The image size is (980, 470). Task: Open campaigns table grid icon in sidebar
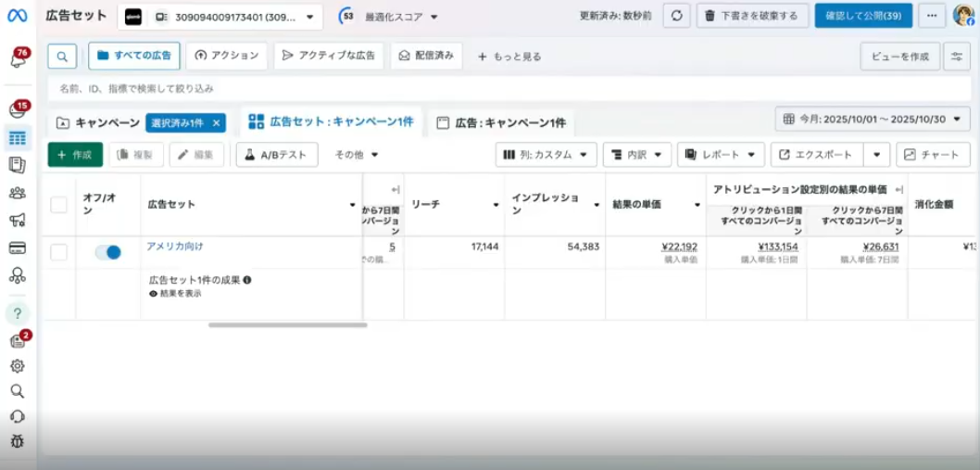(18, 138)
